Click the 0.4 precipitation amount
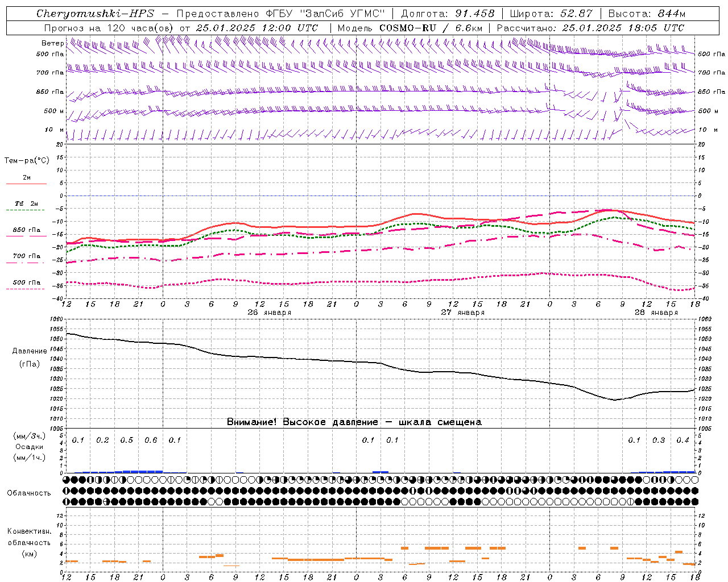The width and height of the screenshot is (728, 582). 682,440
